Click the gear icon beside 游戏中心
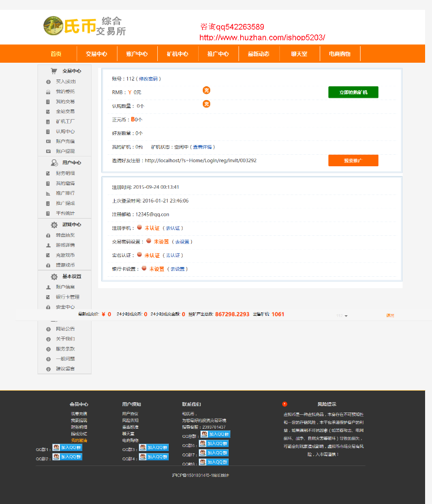 click(54, 225)
